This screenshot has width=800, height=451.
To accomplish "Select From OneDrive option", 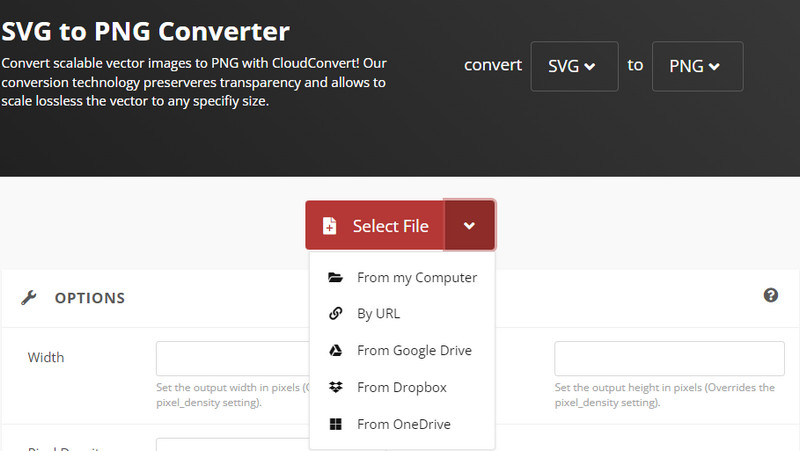I will pyautogui.click(x=403, y=424).
